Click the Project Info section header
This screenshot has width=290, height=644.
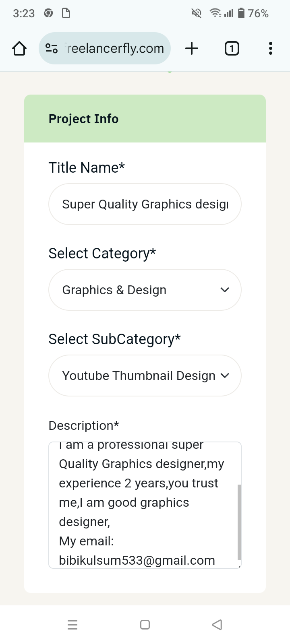click(145, 119)
